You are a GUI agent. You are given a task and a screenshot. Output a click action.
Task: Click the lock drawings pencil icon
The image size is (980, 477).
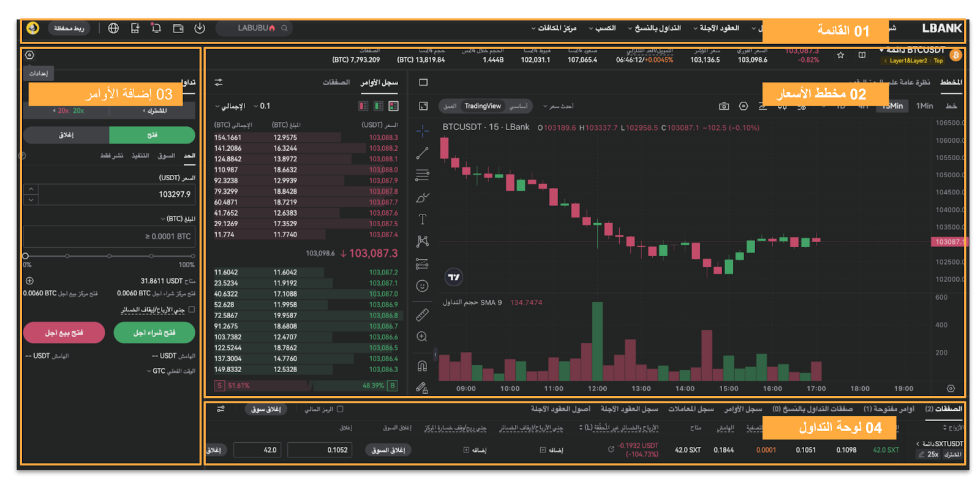(x=423, y=387)
